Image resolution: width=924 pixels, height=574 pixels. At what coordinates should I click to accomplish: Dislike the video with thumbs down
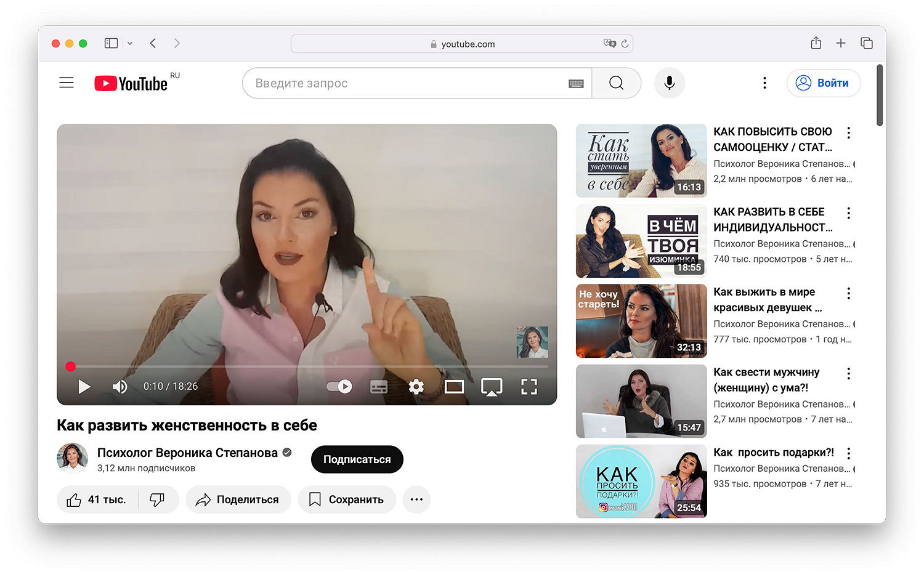(158, 499)
